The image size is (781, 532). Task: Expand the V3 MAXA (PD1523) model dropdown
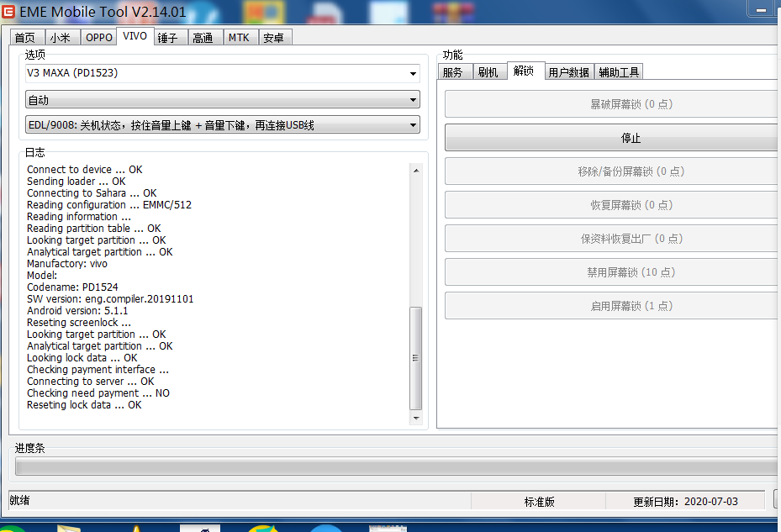(413, 73)
